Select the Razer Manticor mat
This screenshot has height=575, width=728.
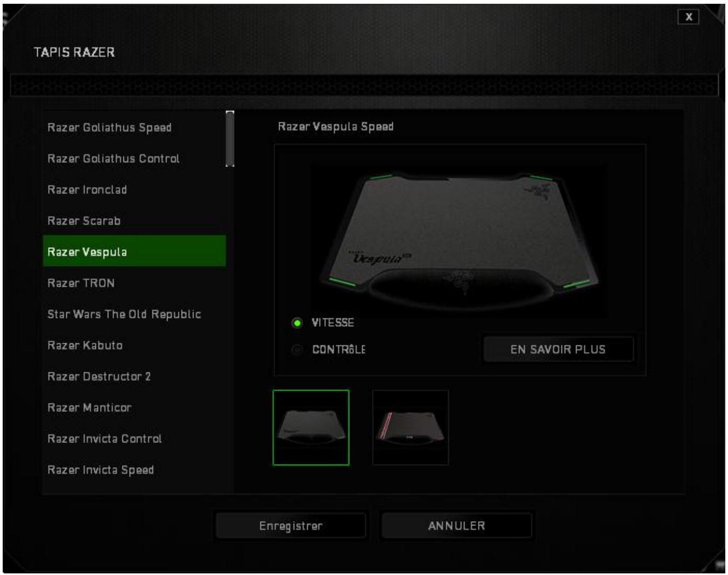[134, 408]
